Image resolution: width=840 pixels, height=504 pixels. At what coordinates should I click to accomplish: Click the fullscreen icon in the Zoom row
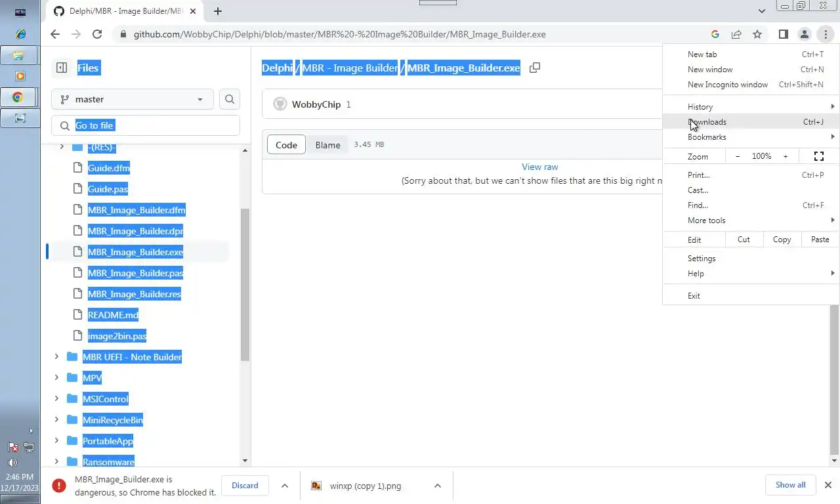[x=819, y=156]
